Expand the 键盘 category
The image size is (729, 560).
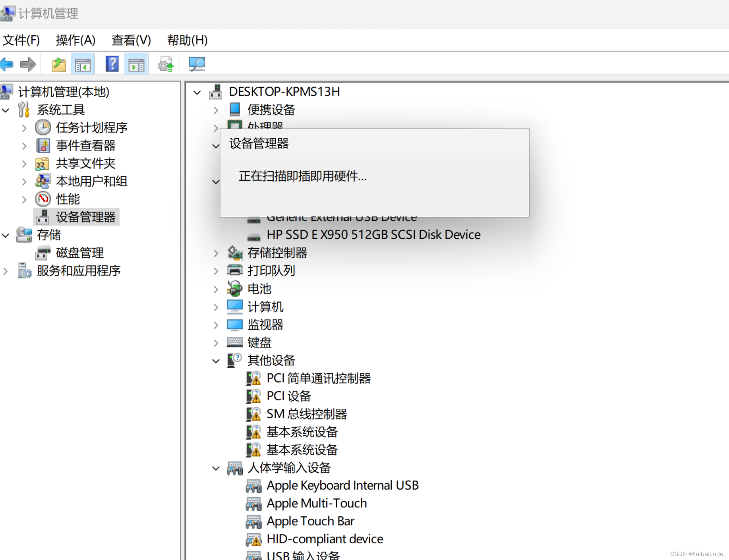point(216,343)
